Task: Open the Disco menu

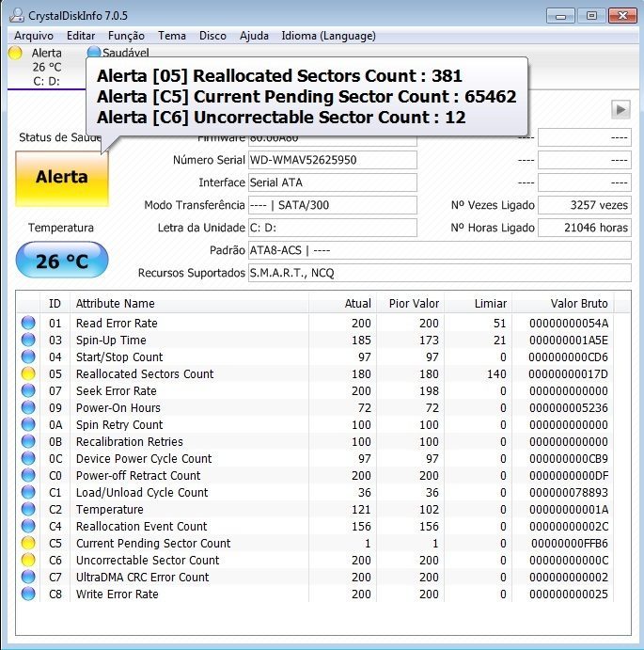Action: tap(212, 36)
